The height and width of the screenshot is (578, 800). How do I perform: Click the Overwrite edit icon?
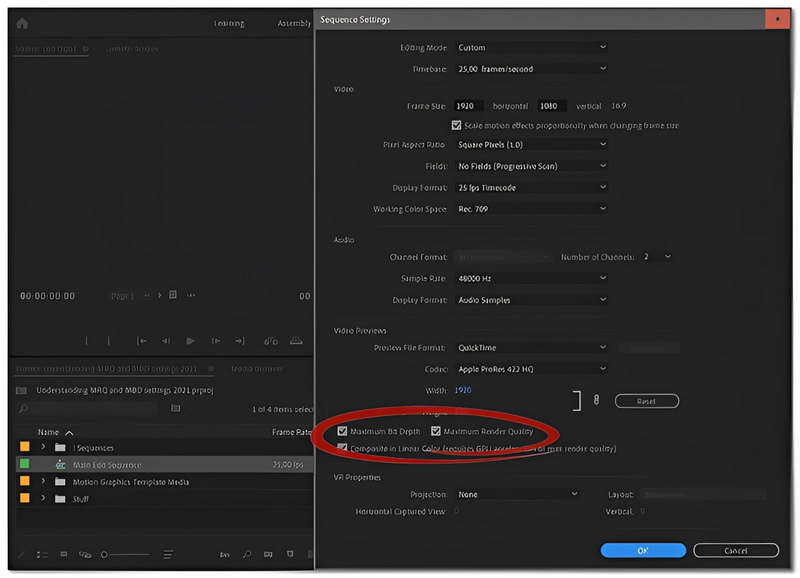click(x=296, y=340)
